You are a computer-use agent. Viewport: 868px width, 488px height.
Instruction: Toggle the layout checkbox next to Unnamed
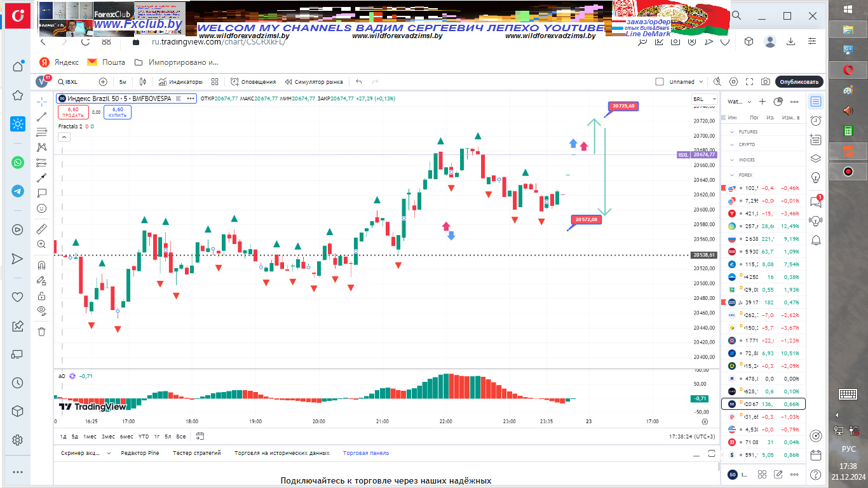[660, 82]
